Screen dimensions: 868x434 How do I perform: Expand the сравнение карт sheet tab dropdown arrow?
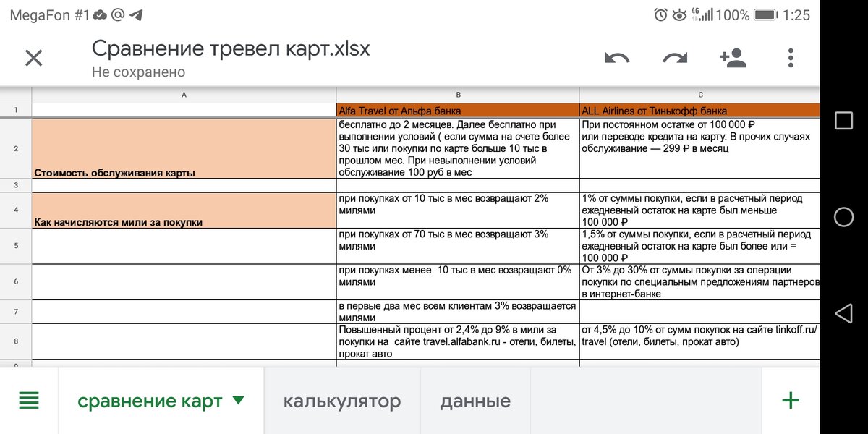[238, 400]
